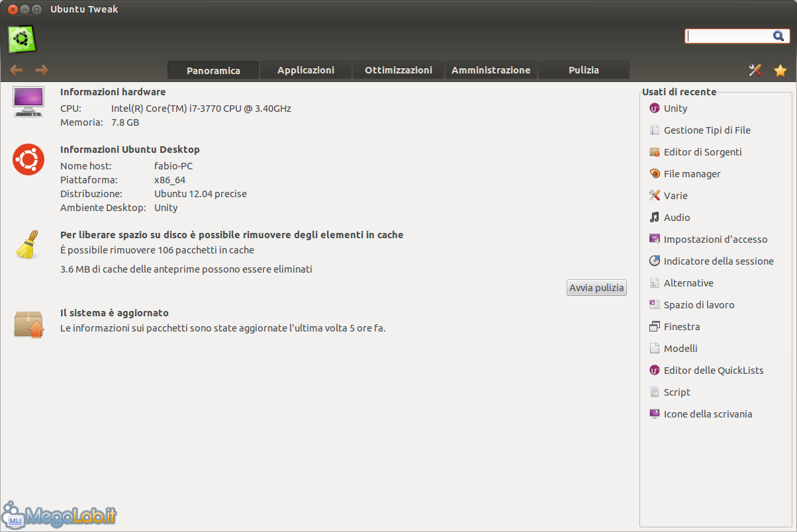The height and width of the screenshot is (532, 797).
Task: Click the yellow star favorites icon
Action: pos(780,70)
